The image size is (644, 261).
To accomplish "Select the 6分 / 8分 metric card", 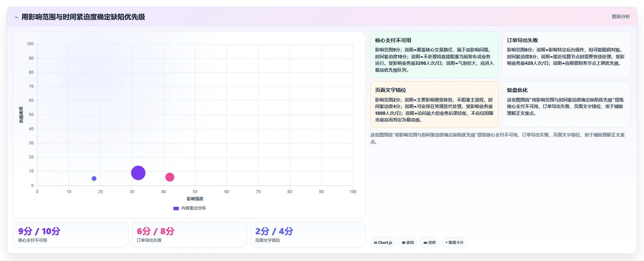I will click(189, 235).
